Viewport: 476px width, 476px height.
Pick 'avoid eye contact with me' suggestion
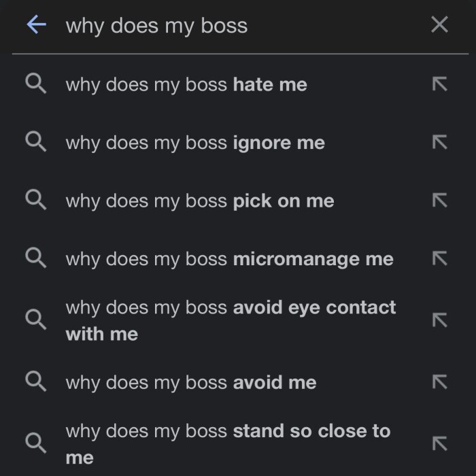pyautogui.click(x=230, y=320)
